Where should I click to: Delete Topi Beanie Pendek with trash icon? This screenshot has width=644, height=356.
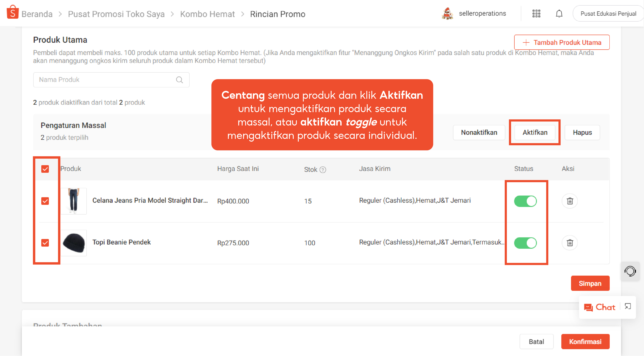[x=570, y=243]
